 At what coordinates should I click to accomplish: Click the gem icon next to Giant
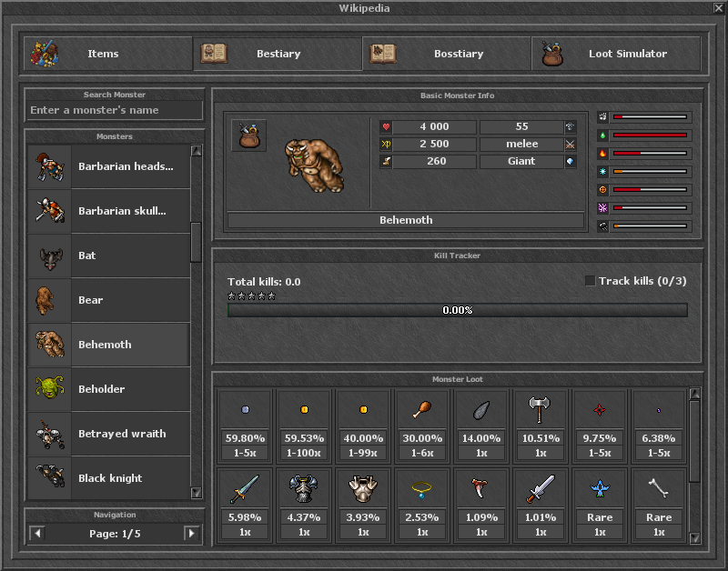(571, 162)
